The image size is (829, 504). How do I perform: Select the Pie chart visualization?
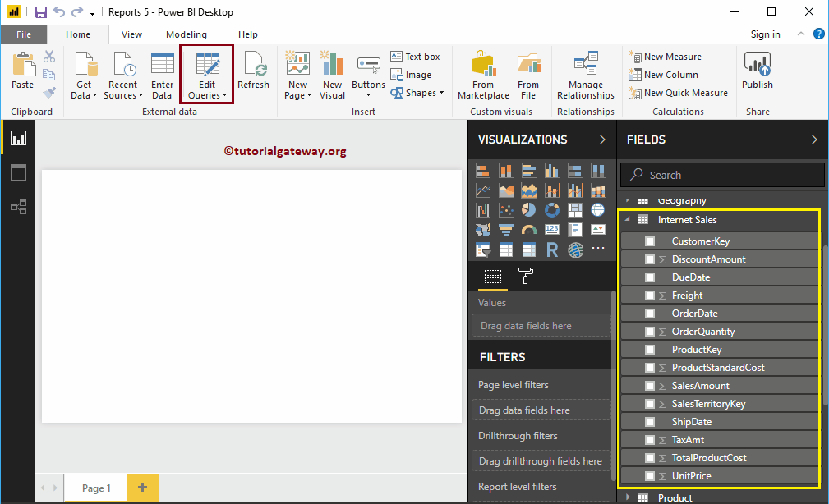click(529, 209)
